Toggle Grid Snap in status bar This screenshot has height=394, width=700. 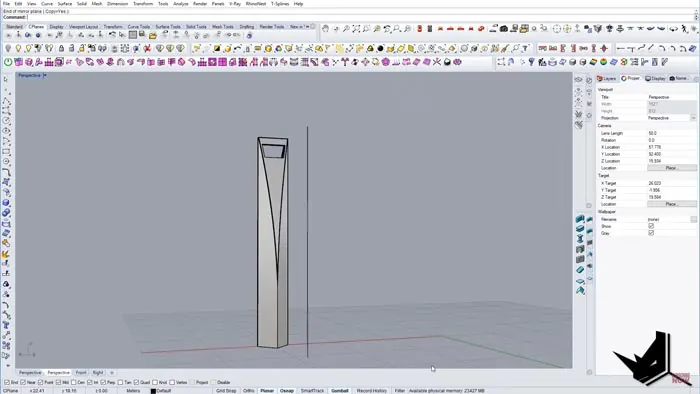(x=226, y=391)
